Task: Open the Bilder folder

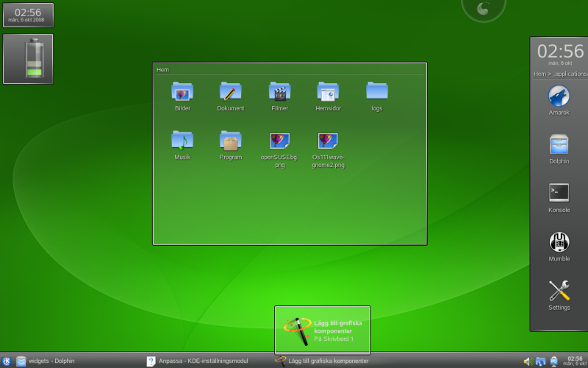Action: [x=182, y=96]
